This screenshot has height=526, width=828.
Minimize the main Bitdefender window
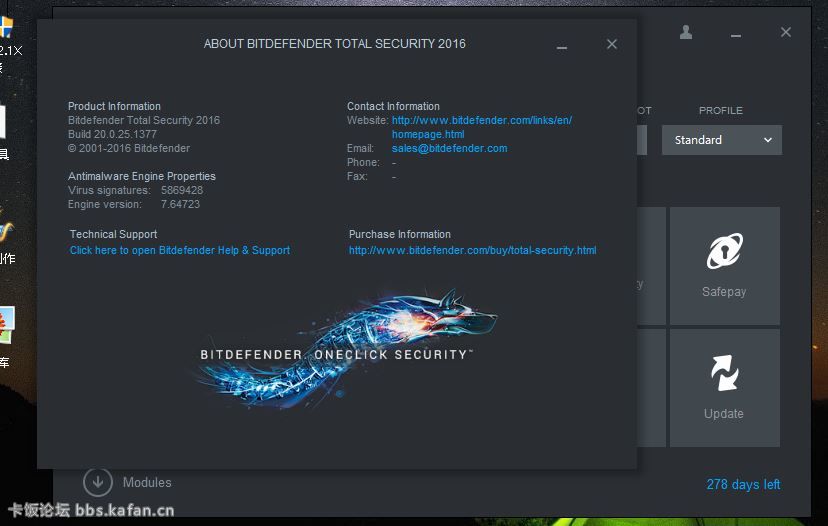(x=736, y=35)
